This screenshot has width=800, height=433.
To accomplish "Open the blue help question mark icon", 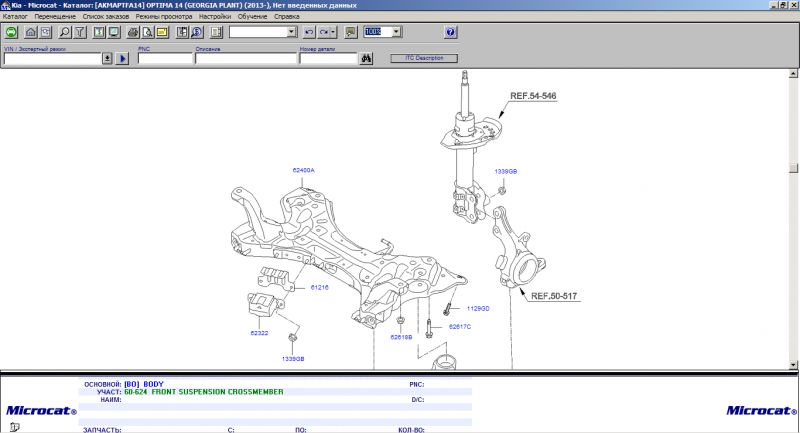I will (x=450, y=32).
